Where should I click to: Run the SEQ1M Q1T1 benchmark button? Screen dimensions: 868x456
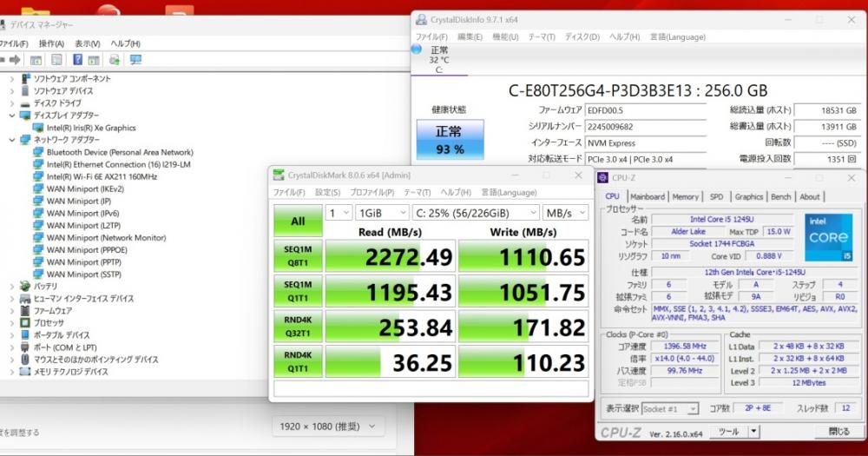click(298, 291)
